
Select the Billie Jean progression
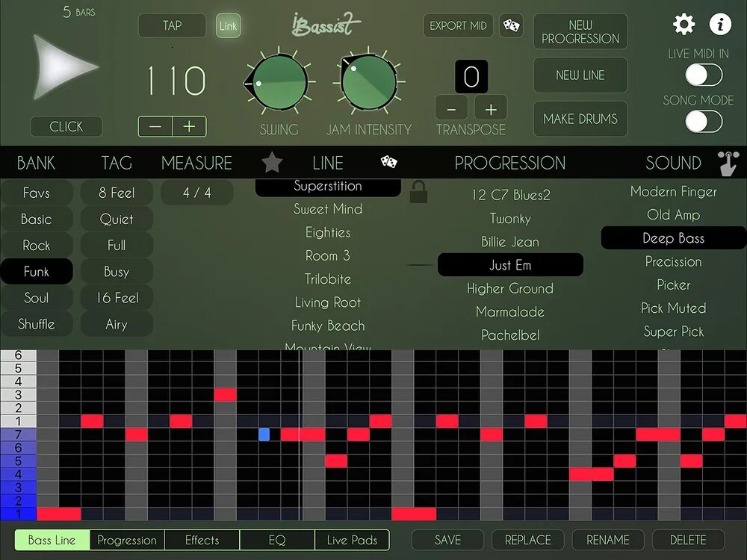pos(510,242)
